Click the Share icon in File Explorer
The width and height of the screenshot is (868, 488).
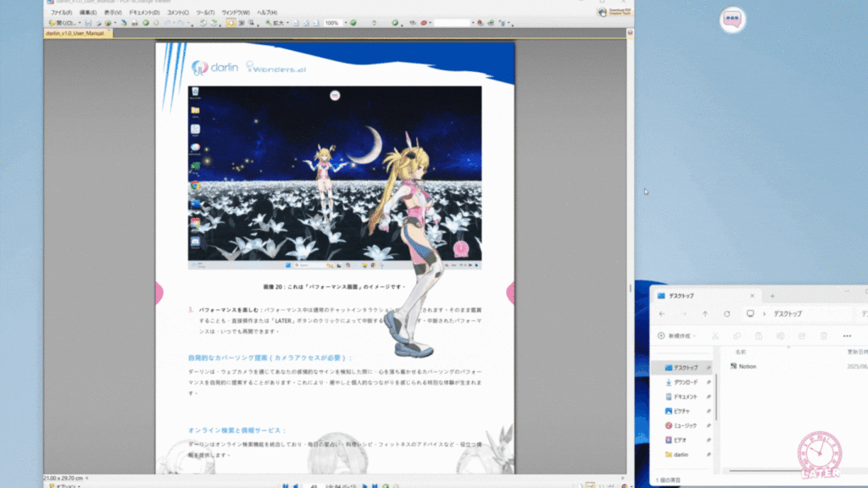802,335
